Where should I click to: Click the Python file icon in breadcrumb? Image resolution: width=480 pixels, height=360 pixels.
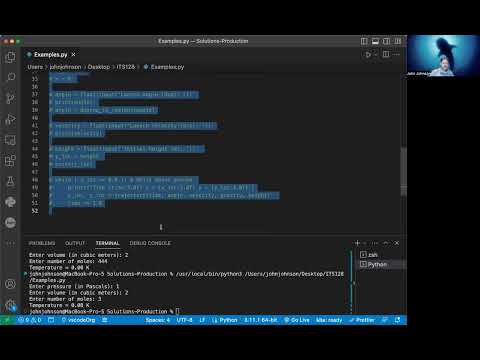(x=146, y=67)
